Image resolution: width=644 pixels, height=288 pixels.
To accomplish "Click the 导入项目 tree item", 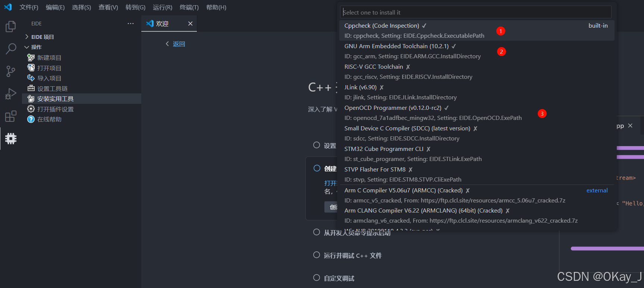I will click(82, 78).
